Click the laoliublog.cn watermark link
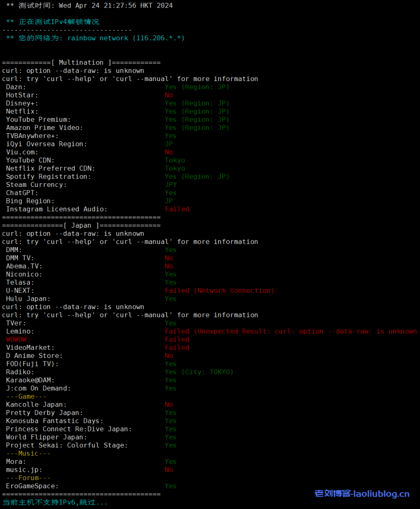The width and height of the screenshot is (420, 509). tap(362, 494)
